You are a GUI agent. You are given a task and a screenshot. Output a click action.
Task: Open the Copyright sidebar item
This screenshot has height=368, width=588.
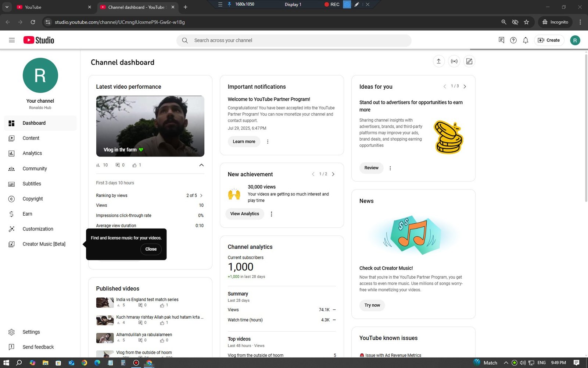(x=40, y=199)
